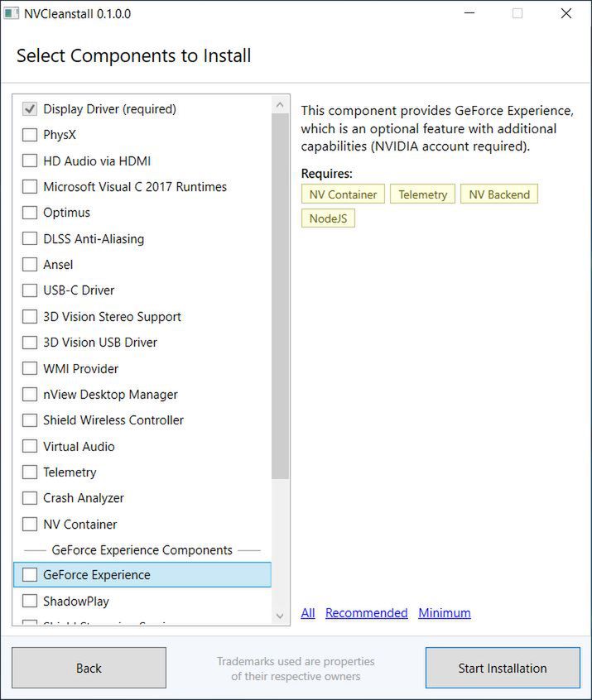Enable the PhysX checkbox
592x700 pixels.
30,135
